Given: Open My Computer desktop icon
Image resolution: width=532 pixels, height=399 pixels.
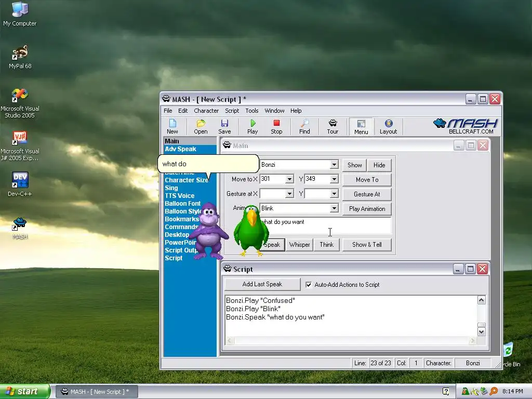Looking at the screenshot, I should coord(20,14).
